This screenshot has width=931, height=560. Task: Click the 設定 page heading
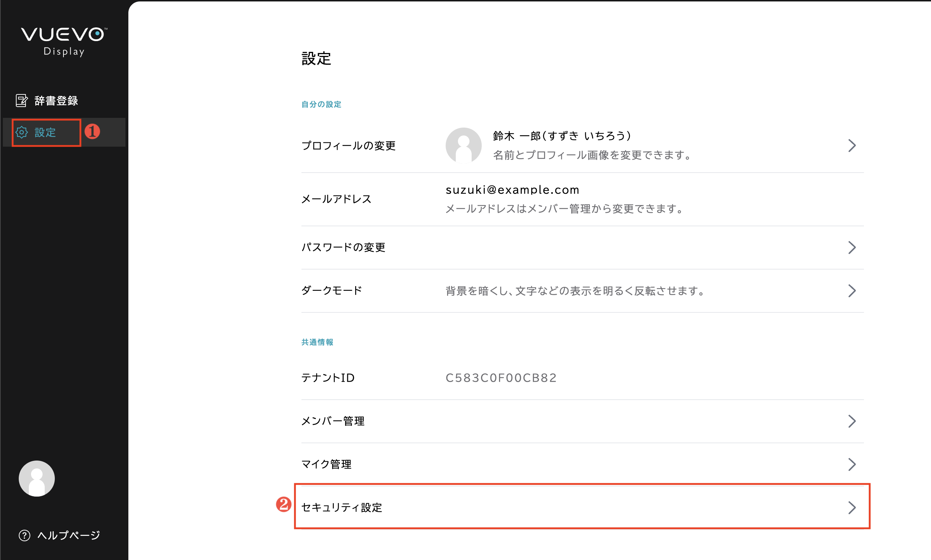(316, 59)
